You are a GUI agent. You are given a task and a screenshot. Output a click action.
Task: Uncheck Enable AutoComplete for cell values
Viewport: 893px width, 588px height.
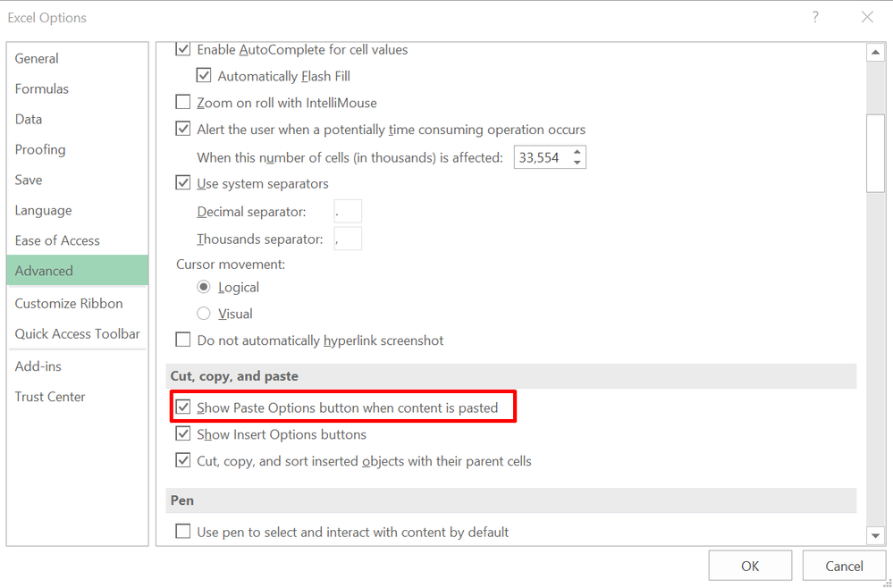[x=183, y=49]
